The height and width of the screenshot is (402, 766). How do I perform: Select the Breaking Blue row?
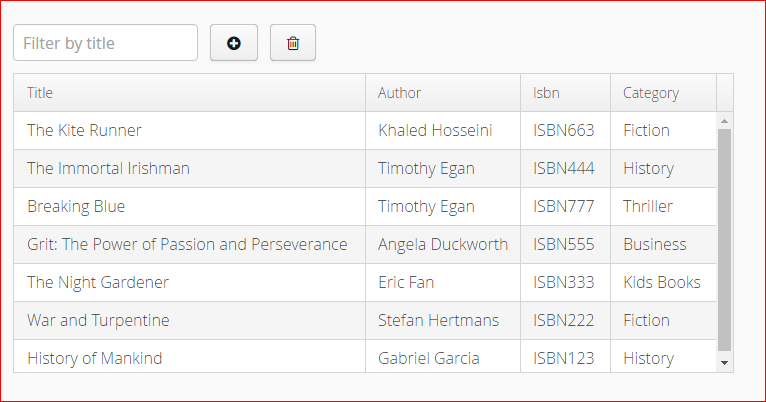365,207
